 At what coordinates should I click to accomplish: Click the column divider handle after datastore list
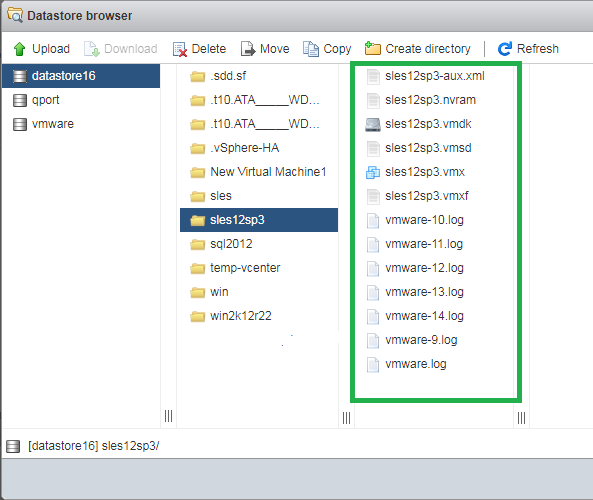click(168, 416)
